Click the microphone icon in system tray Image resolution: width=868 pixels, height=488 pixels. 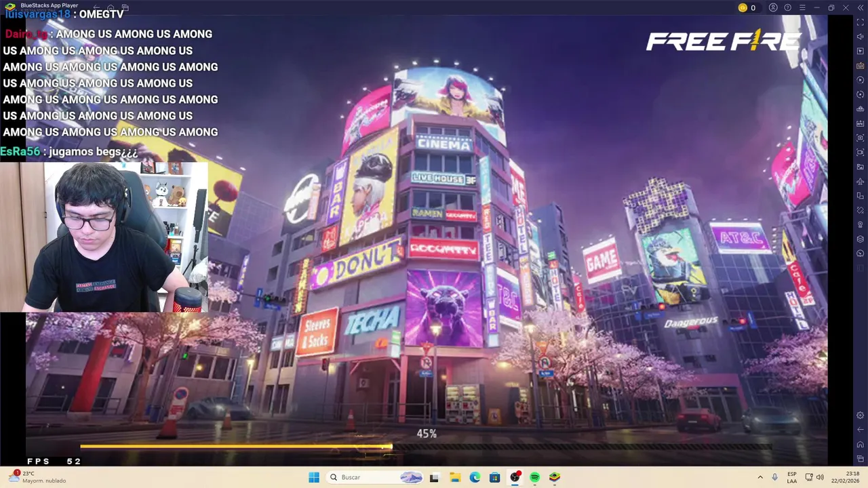(x=774, y=477)
